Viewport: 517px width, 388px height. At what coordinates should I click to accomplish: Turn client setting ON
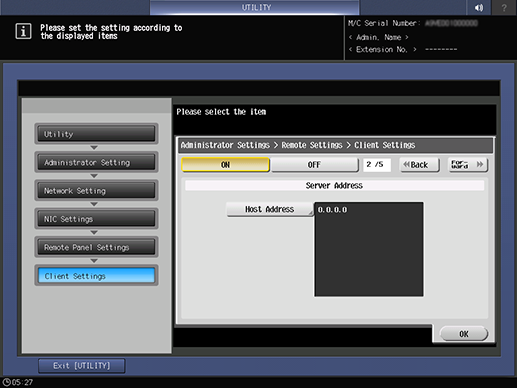pos(226,165)
